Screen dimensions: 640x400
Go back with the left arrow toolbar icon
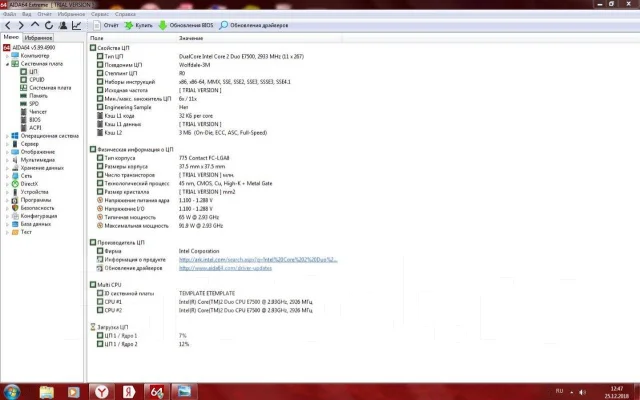point(7,25)
